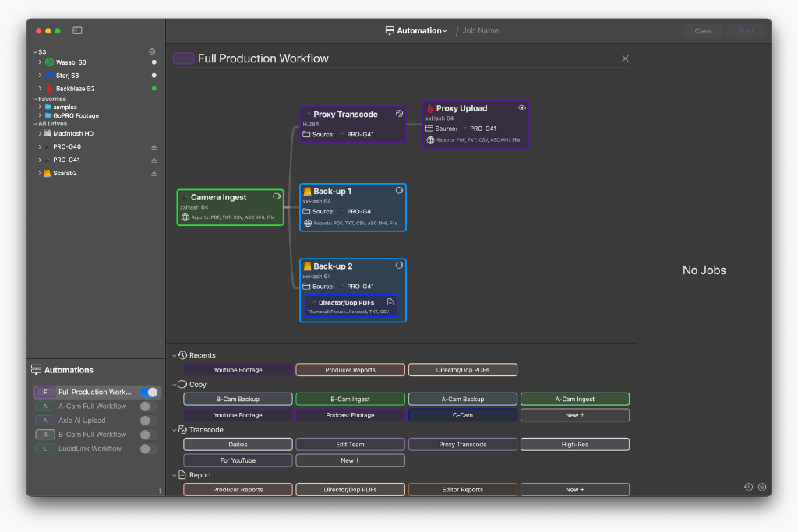Choose the Dailies transcode preset

tap(238, 445)
